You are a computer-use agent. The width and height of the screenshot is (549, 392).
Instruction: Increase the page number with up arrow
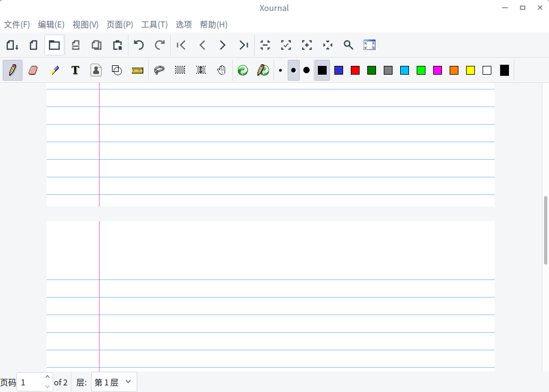click(47, 377)
